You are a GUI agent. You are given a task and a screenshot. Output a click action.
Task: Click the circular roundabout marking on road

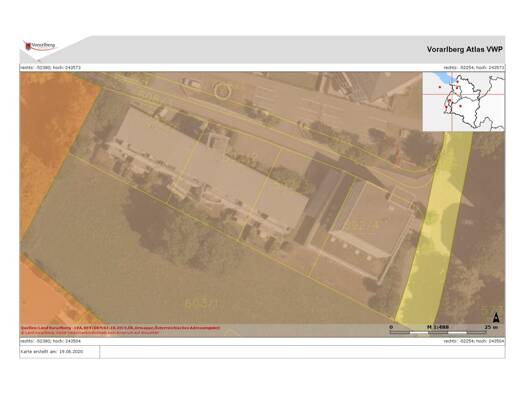coord(223,91)
